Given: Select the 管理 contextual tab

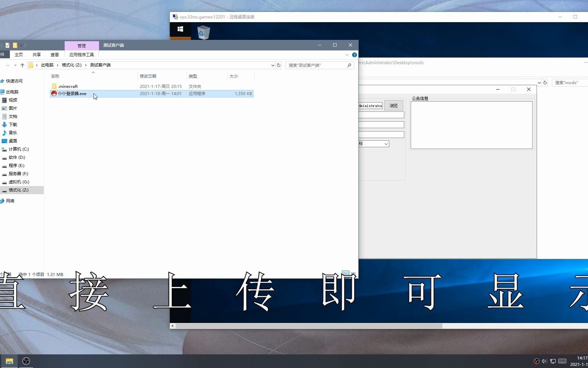Looking at the screenshot, I should pos(82,46).
